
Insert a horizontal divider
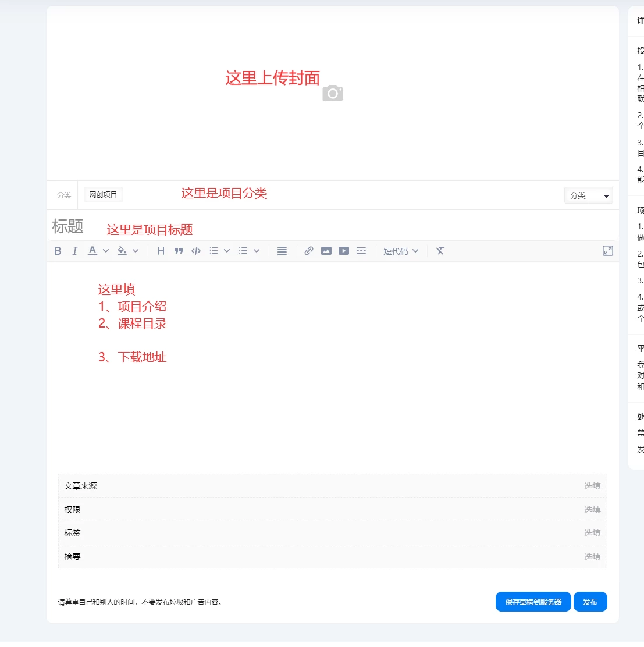point(361,251)
